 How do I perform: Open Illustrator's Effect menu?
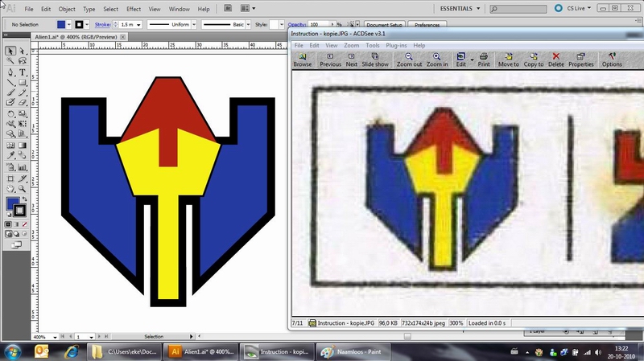coord(134,9)
